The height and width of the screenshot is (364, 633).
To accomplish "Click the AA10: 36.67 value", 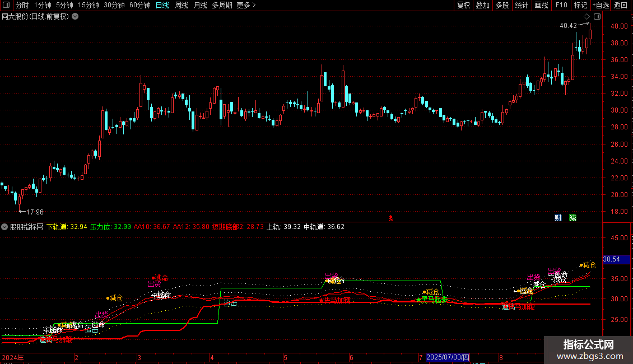I will [x=152, y=227].
